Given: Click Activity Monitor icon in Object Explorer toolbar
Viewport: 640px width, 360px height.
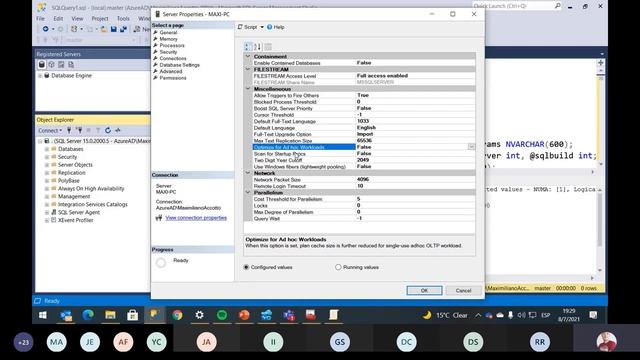Looking at the screenshot, I should click(x=118, y=130).
